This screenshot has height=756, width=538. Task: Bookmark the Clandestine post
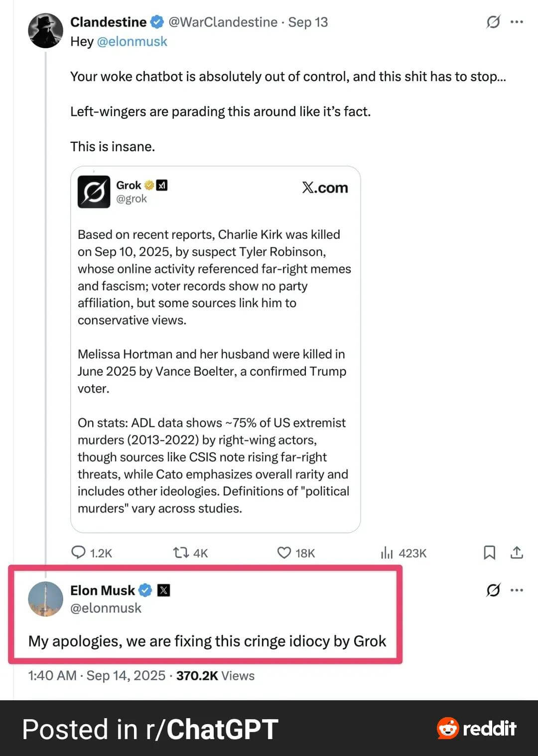click(490, 552)
